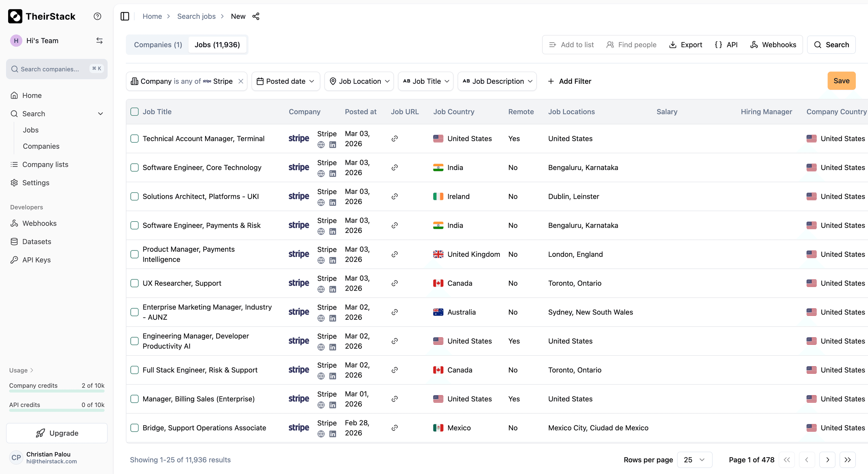Check the Bridge, Support Operations Associate checkbox
Viewport: 868px width, 474px height.
[x=135, y=428]
